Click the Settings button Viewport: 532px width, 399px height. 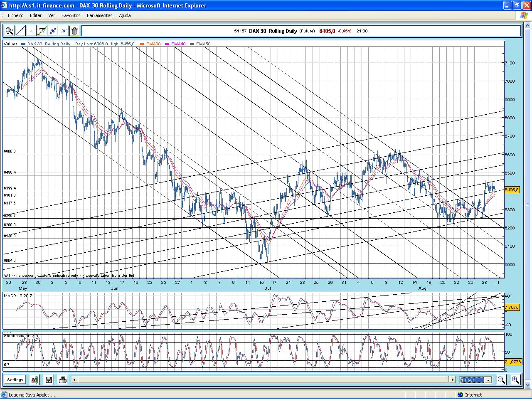coord(15,379)
